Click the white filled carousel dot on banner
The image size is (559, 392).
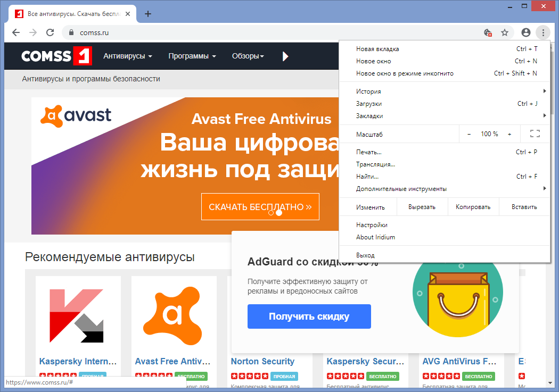coord(279,213)
